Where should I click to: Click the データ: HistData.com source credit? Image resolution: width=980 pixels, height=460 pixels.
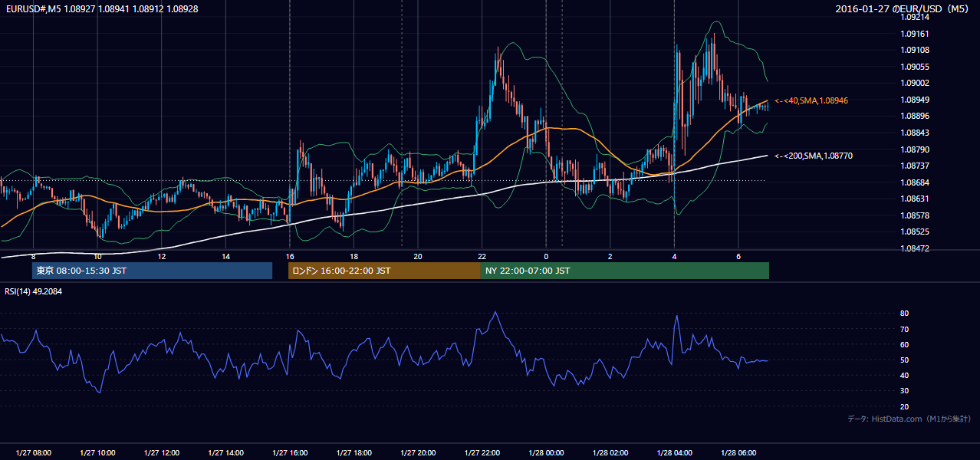point(909,419)
